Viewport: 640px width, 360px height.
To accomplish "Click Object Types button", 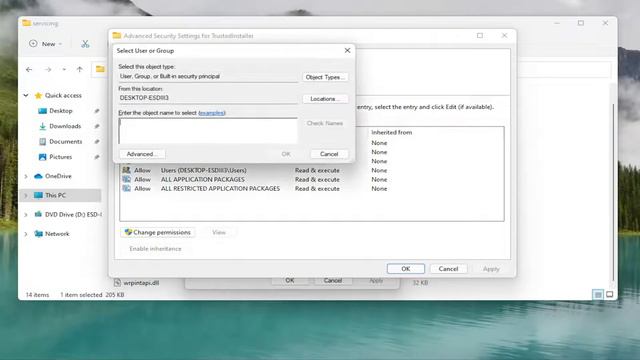I will click(x=325, y=77).
